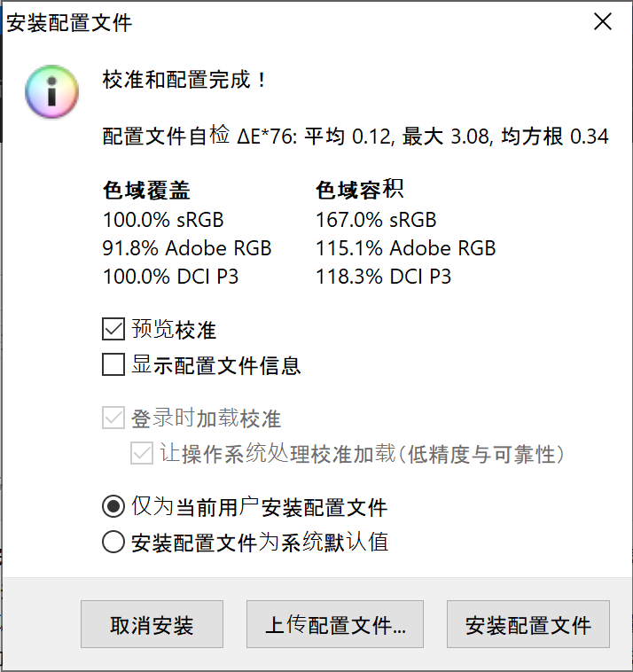Click the 取消安装 button

[x=152, y=624]
